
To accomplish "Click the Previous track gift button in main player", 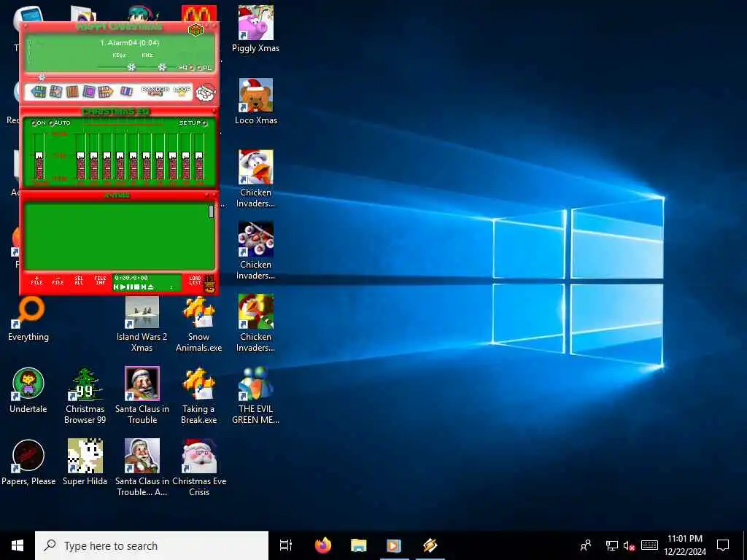I will (38, 91).
